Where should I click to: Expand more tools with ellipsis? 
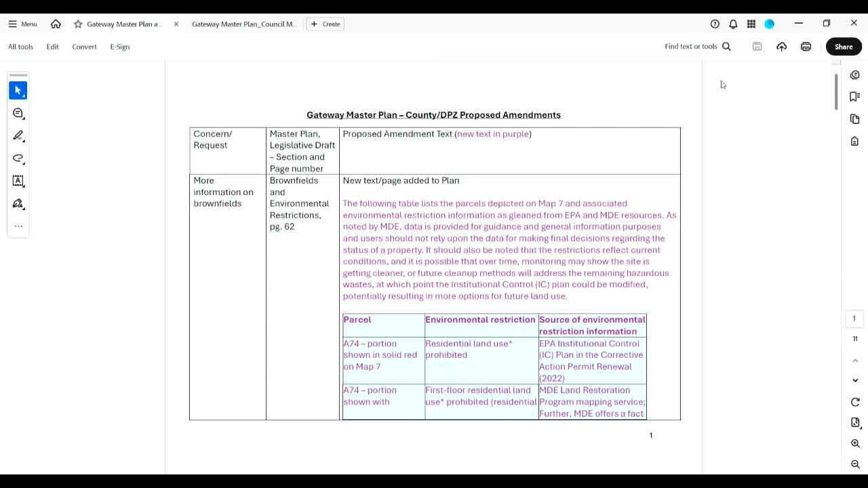click(18, 226)
